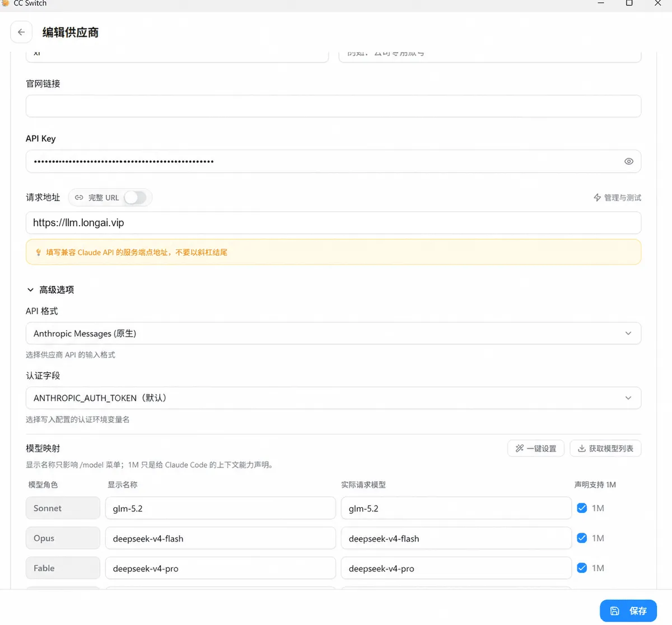Click the 一键设置 button
Screen dimensions: 672x625
[x=535, y=449]
